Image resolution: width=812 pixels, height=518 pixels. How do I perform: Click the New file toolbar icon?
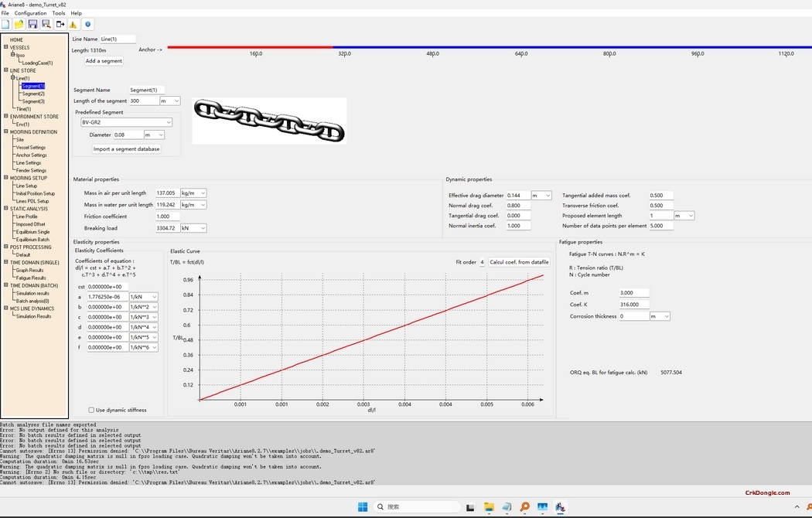coord(5,25)
